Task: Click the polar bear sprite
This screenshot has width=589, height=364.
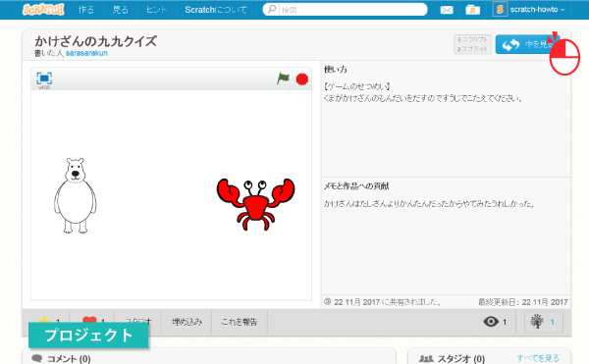Action: 76,195
